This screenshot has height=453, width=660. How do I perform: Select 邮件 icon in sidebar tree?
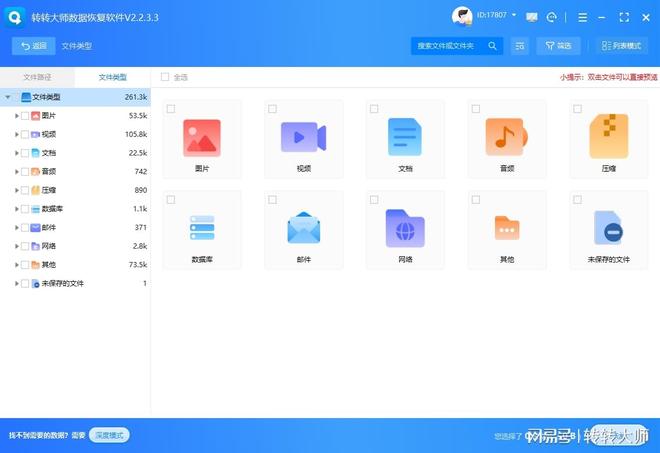tap(36, 227)
